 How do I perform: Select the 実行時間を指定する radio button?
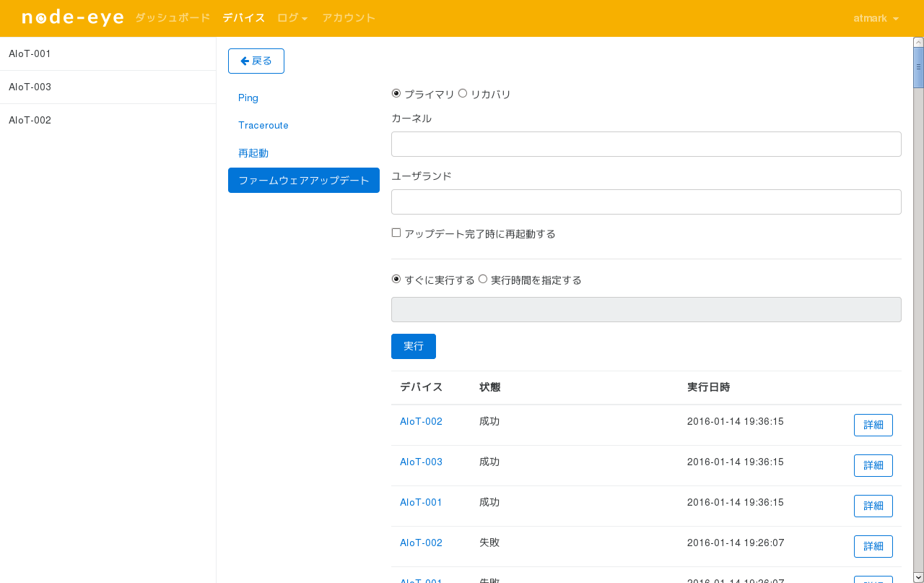[x=483, y=279]
